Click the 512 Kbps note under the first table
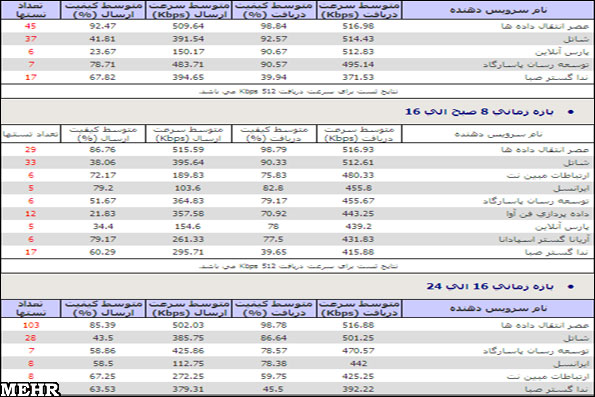Image resolution: width=595 pixels, height=397 pixels. pyautogui.click(x=298, y=91)
